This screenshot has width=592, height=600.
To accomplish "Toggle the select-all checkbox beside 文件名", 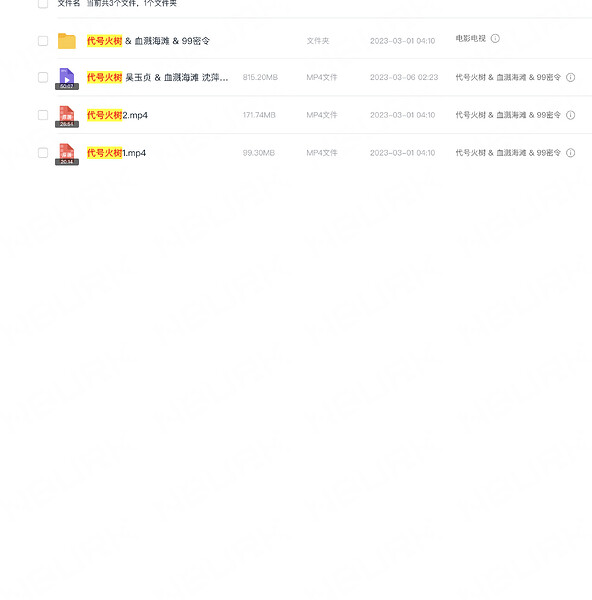I will (43, 3).
